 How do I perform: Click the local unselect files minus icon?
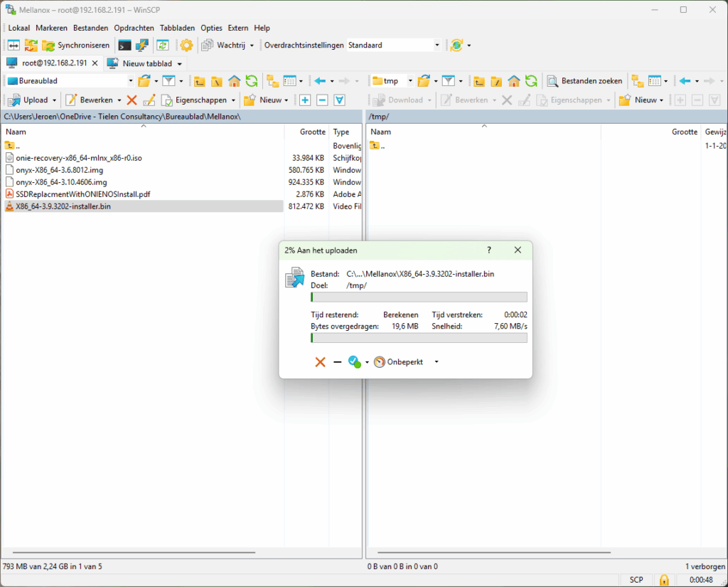[322, 100]
